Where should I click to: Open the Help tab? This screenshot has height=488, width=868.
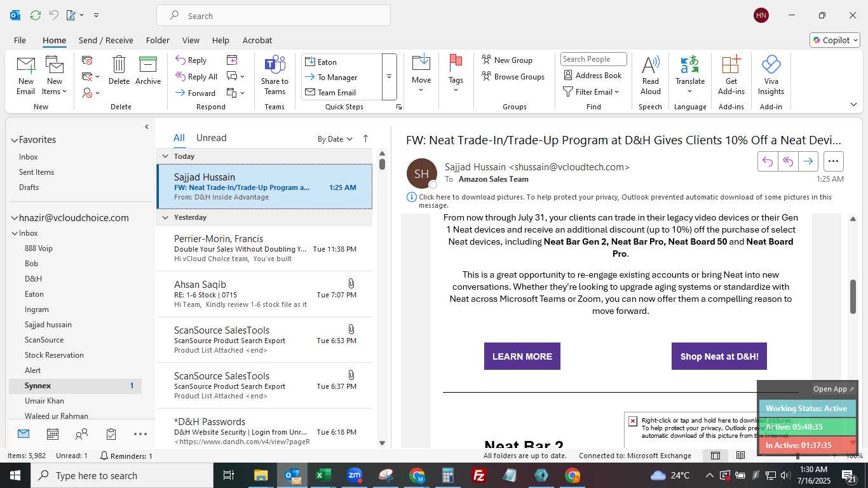(x=220, y=40)
